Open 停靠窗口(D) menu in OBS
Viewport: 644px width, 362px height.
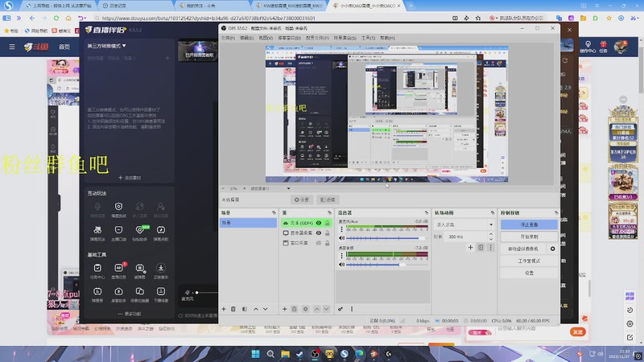[x=289, y=38]
